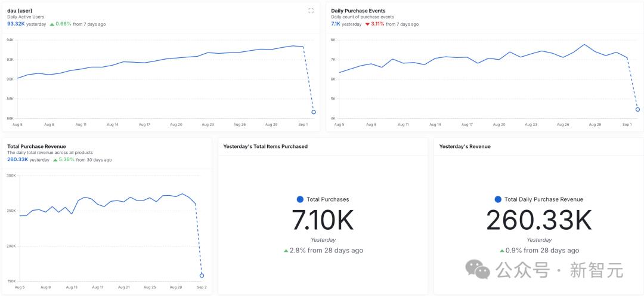
Task: Click the Total Purchase Revenue latest data point
Action: click(202, 276)
